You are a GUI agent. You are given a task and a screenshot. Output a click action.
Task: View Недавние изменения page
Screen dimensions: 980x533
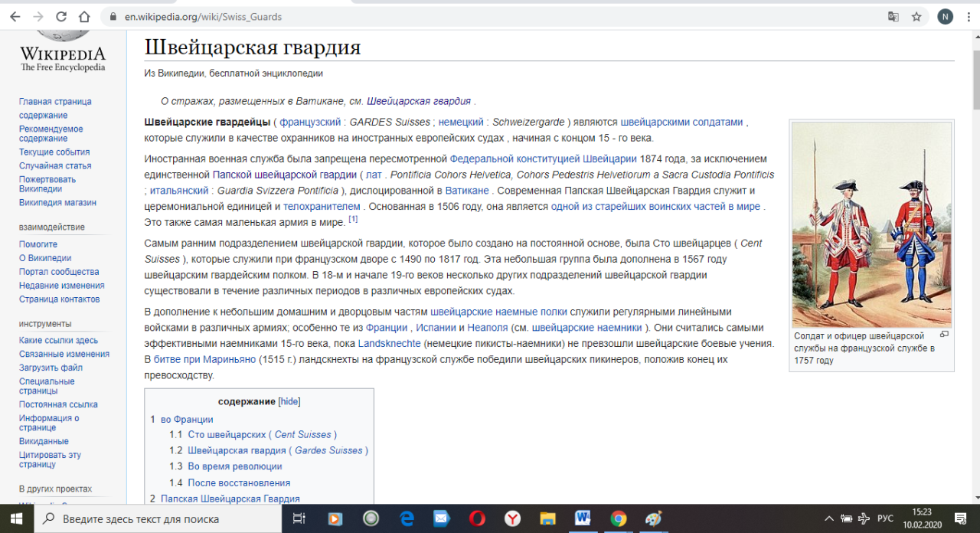point(62,286)
